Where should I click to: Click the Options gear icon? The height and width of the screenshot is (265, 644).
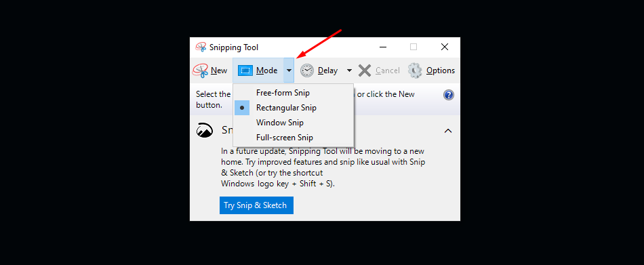click(415, 70)
